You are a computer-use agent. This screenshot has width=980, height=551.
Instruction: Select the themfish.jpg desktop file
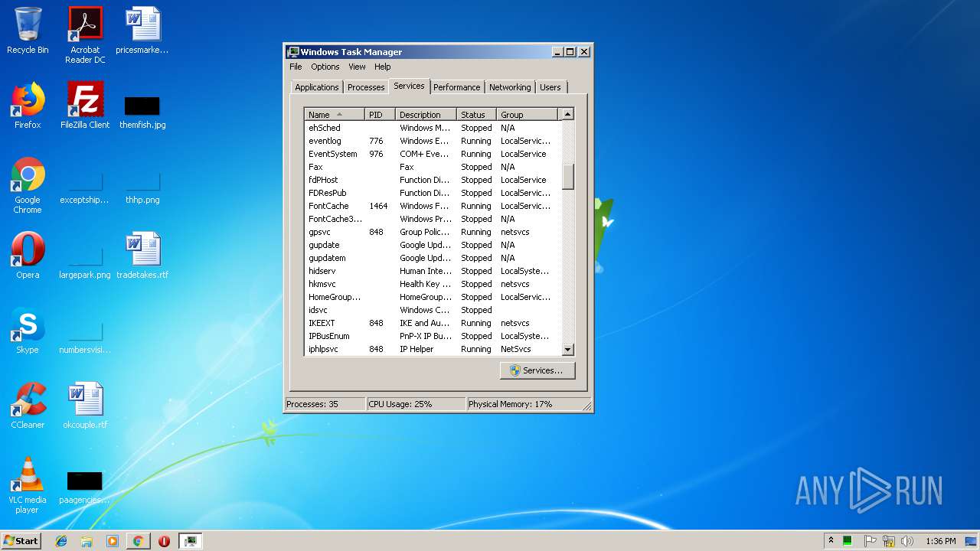tap(142, 111)
